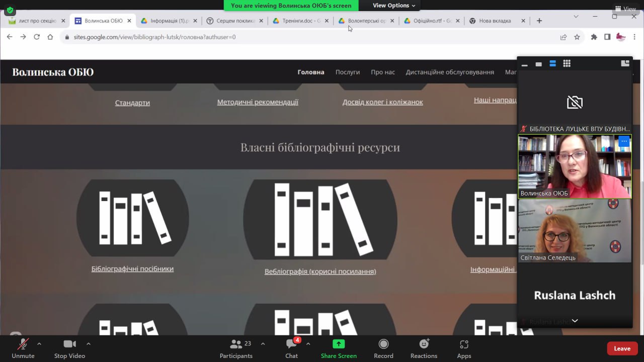Leave the meeting
This screenshot has height=362, width=644.
point(622,348)
